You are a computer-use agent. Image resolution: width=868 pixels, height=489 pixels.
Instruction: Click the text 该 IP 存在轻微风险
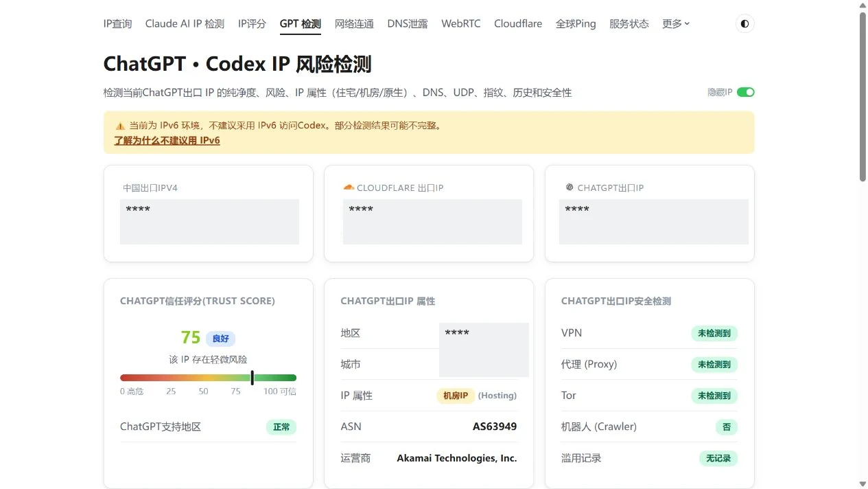click(208, 359)
